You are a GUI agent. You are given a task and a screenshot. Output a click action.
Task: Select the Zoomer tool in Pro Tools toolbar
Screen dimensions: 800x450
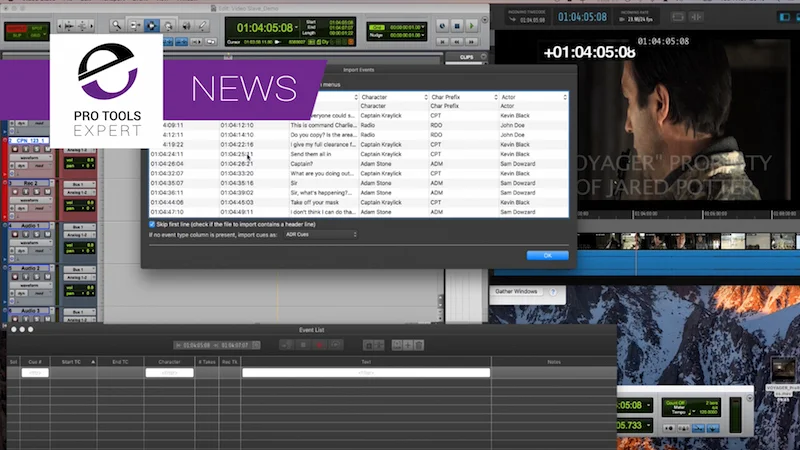pos(117,25)
